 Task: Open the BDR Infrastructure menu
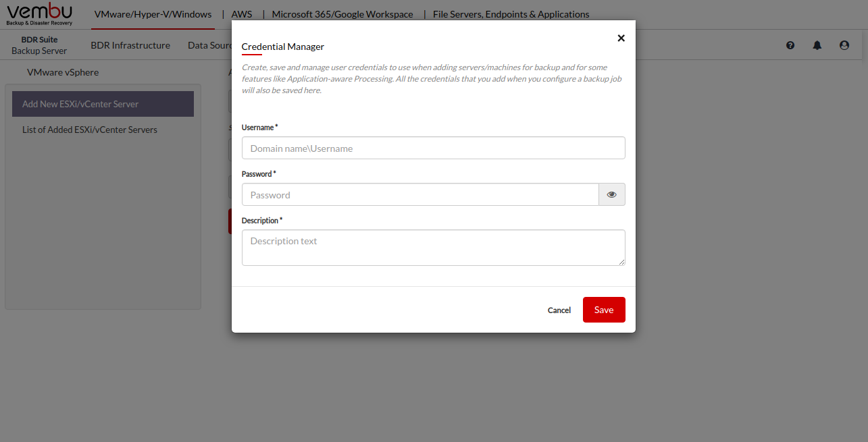coord(130,45)
